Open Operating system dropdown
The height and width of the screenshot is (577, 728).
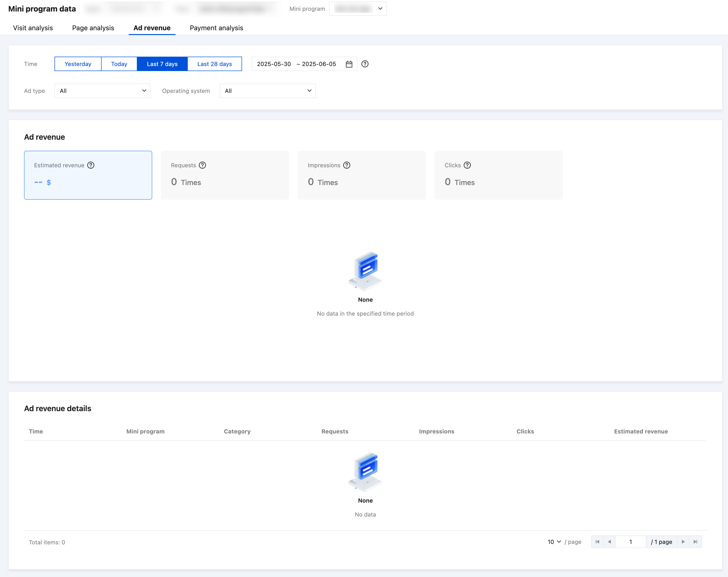267,90
